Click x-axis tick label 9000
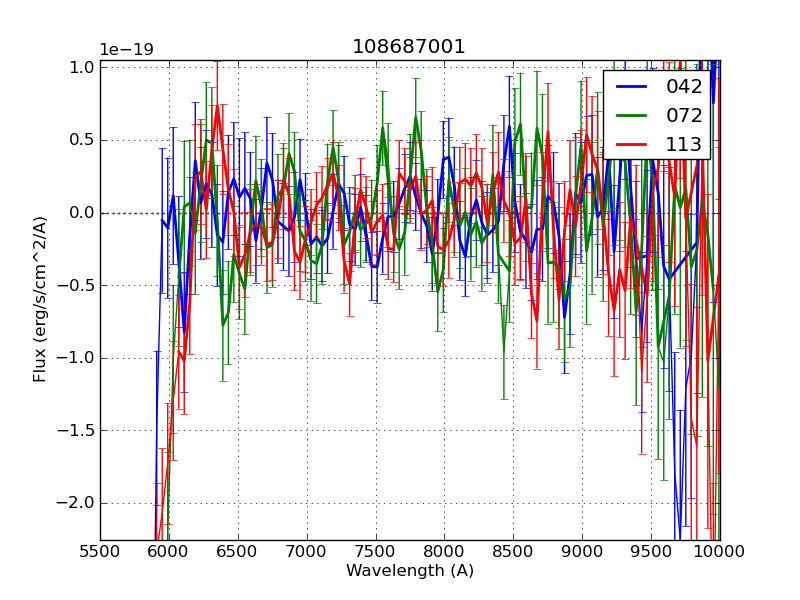The image size is (800, 600). (x=583, y=550)
